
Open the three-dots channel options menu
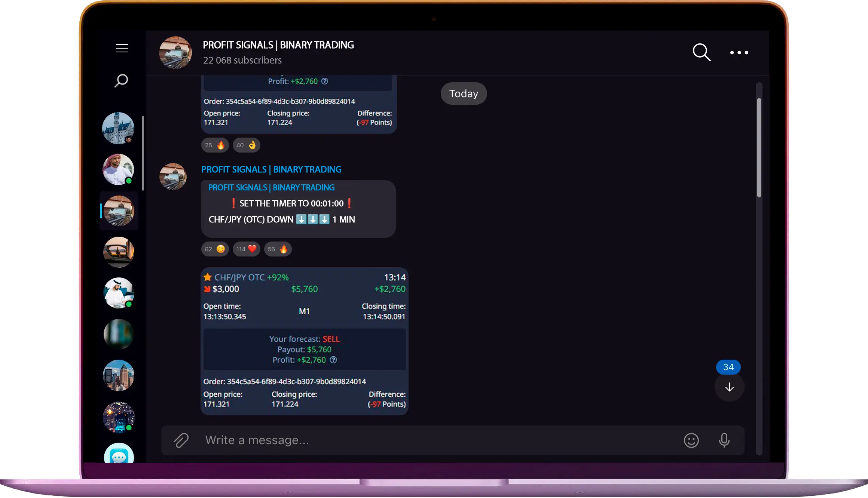point(739,53)
